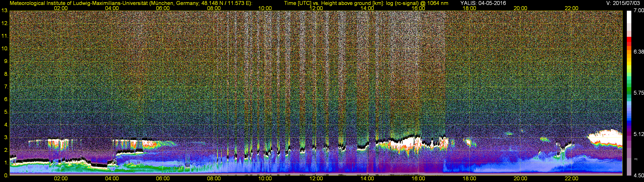Screen dimensions: 644x182
Task: Select 16:00 on the bottom time axis
Action: (418, 179)
